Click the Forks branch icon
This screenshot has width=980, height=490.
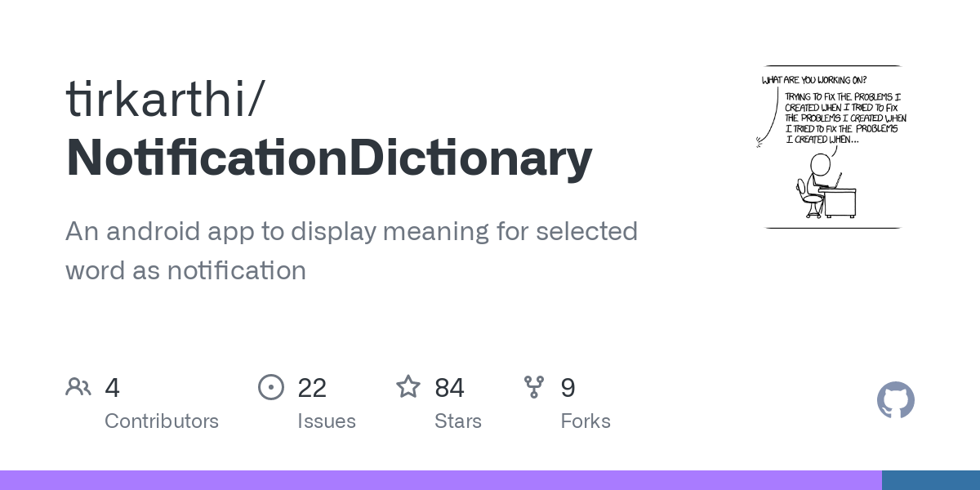(534, 387)
